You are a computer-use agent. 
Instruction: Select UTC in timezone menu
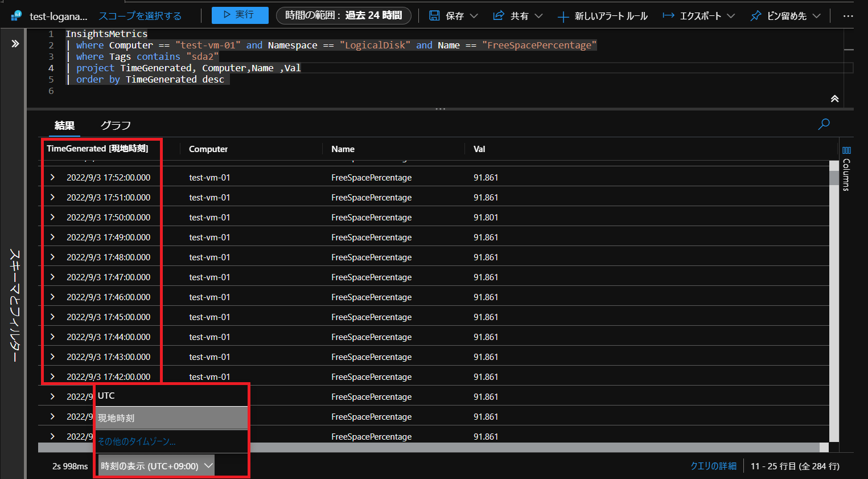click(x=171, y=396)
